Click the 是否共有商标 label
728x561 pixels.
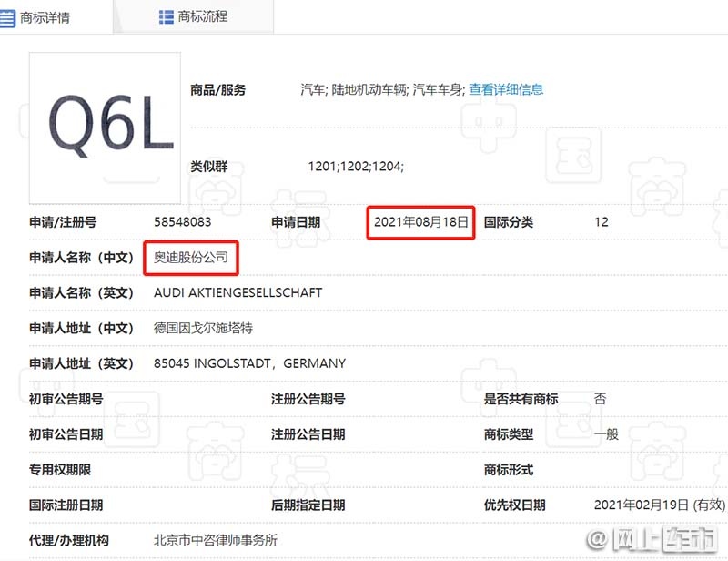[x=521, y=399]
